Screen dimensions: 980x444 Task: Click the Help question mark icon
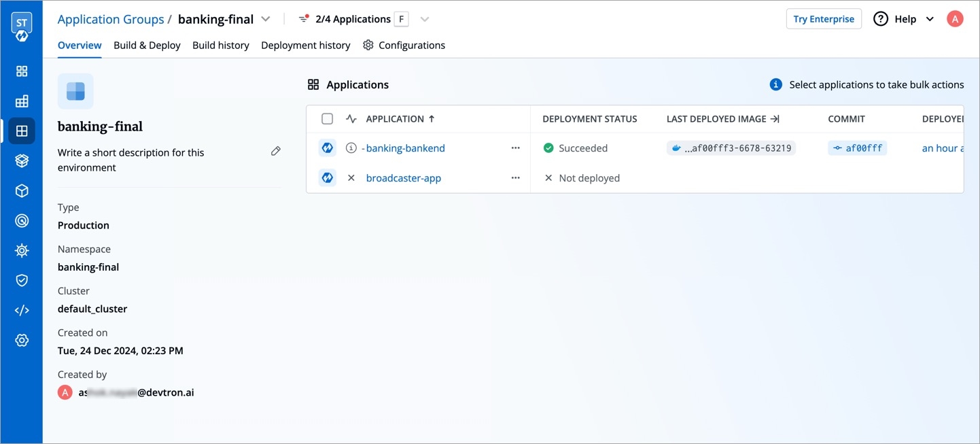tap(881, 19)
